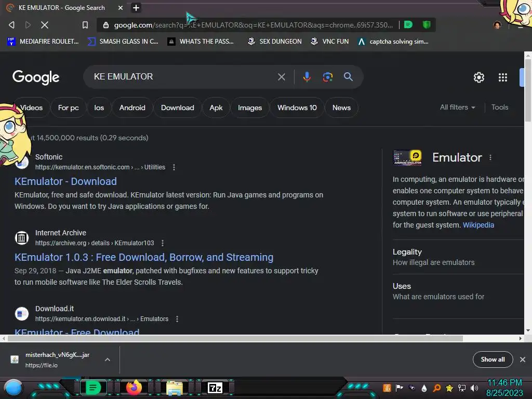This screenshot has width=532, height=399.
Task: Open SMASH GLASS IN C... bookmark
Action: (123, 42)
